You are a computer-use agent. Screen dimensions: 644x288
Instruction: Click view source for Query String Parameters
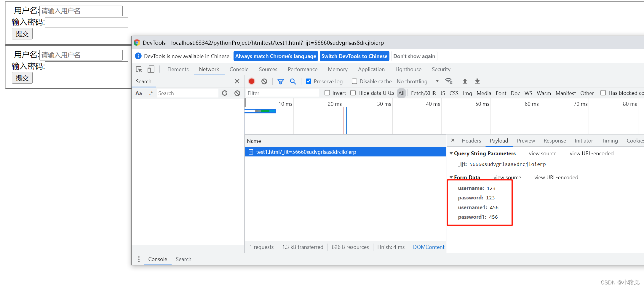click(x=542, y=153)
